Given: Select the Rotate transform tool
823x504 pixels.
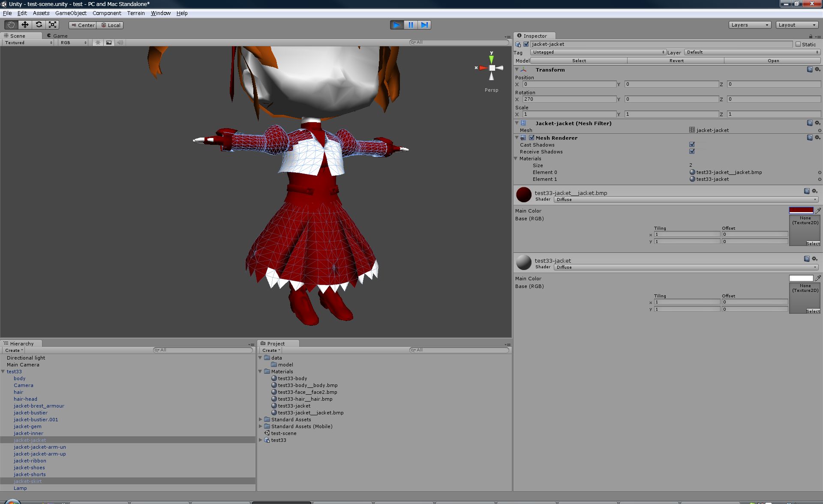Looking at the screenshot, I should point(39,25).
